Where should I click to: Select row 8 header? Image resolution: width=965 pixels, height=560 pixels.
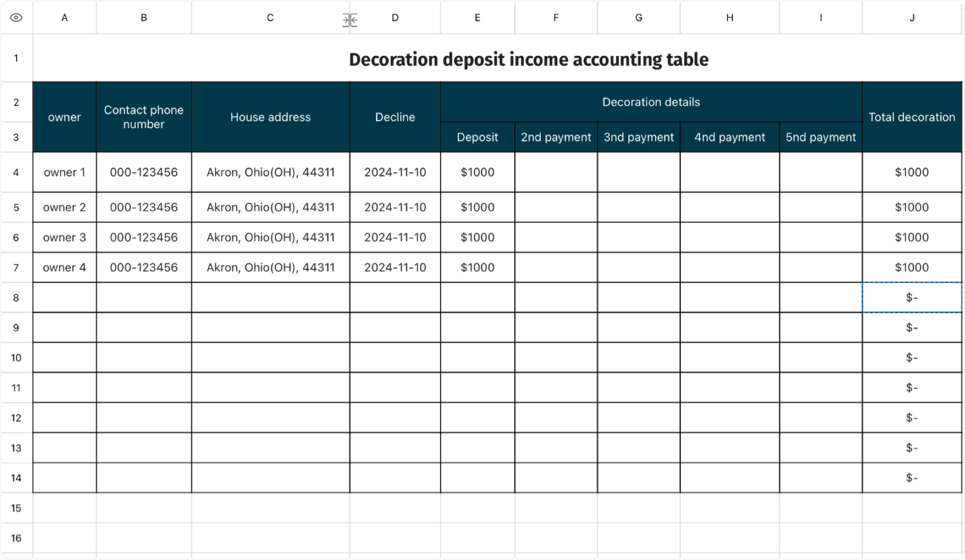(16, 298)
